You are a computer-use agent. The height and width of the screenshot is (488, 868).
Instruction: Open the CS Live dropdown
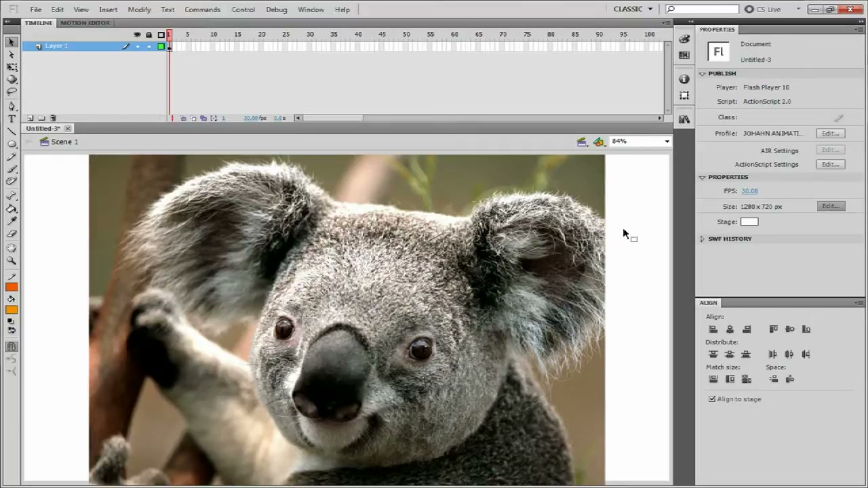point(772,9)
